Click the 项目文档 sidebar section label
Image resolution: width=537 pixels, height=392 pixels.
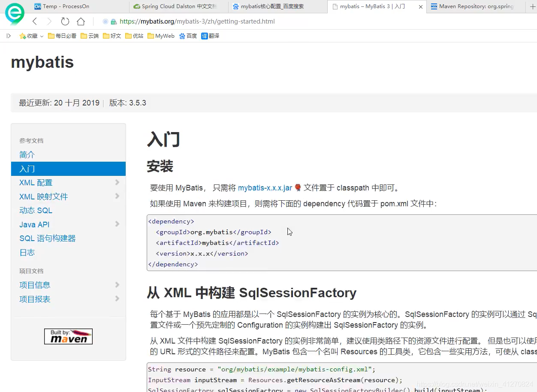pyautogui.click(x=31, y=271)
